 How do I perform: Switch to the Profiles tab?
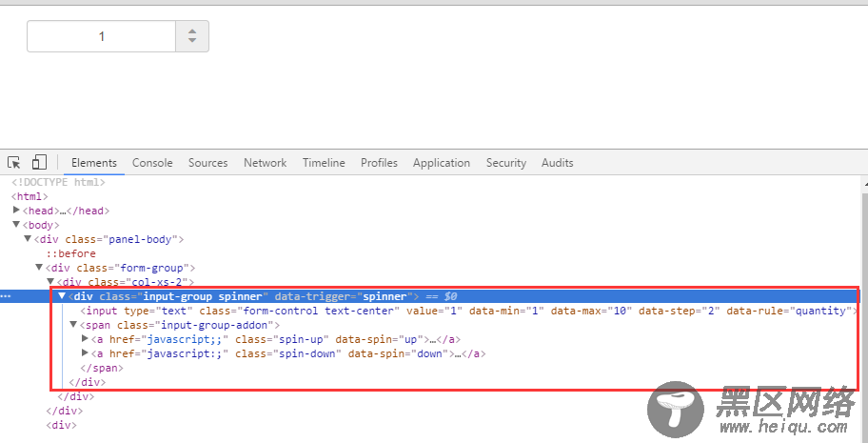[379, 163]
